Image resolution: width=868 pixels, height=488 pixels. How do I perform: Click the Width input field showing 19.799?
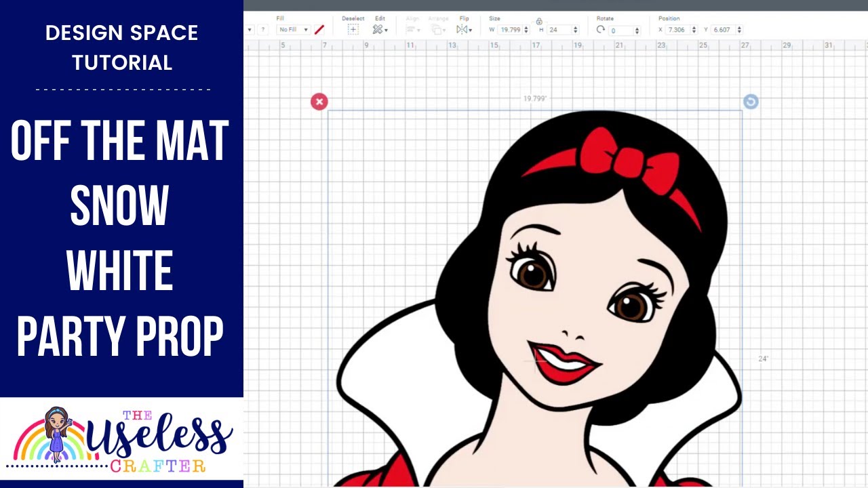click(x=511, y=30)
